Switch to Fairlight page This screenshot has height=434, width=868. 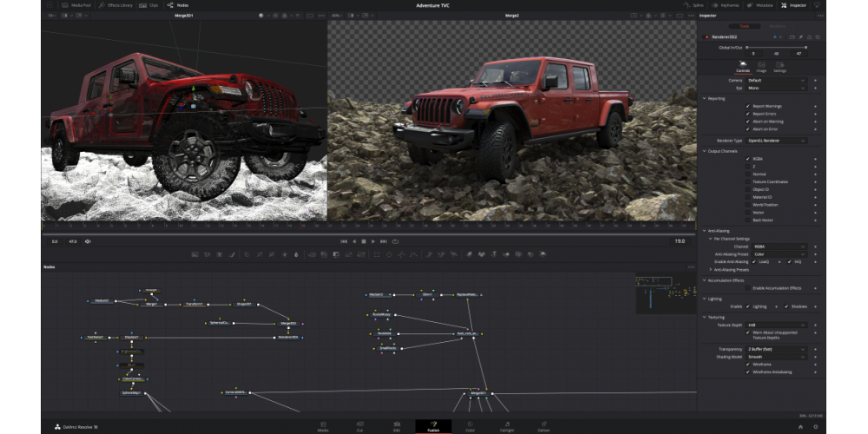click(507, 426)
